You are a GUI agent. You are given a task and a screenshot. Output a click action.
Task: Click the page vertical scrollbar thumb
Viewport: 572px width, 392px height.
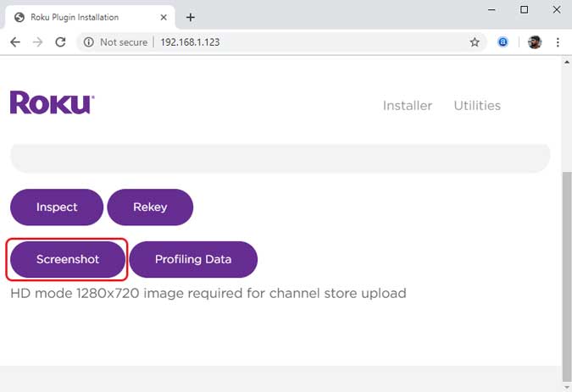coord(567,275)
